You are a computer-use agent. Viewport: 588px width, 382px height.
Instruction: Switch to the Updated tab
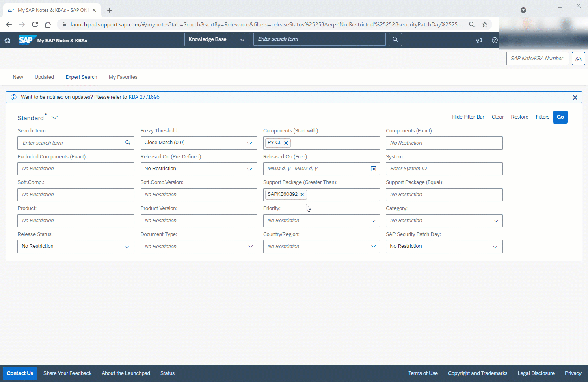point(44,77)
